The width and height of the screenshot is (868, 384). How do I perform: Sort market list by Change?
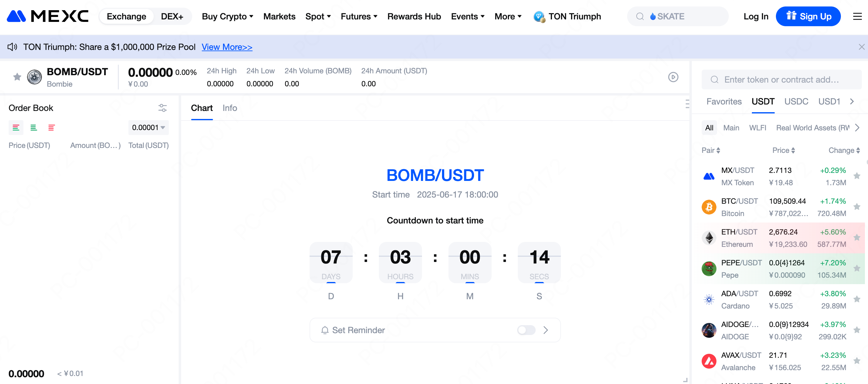click(x=844, y=150)
